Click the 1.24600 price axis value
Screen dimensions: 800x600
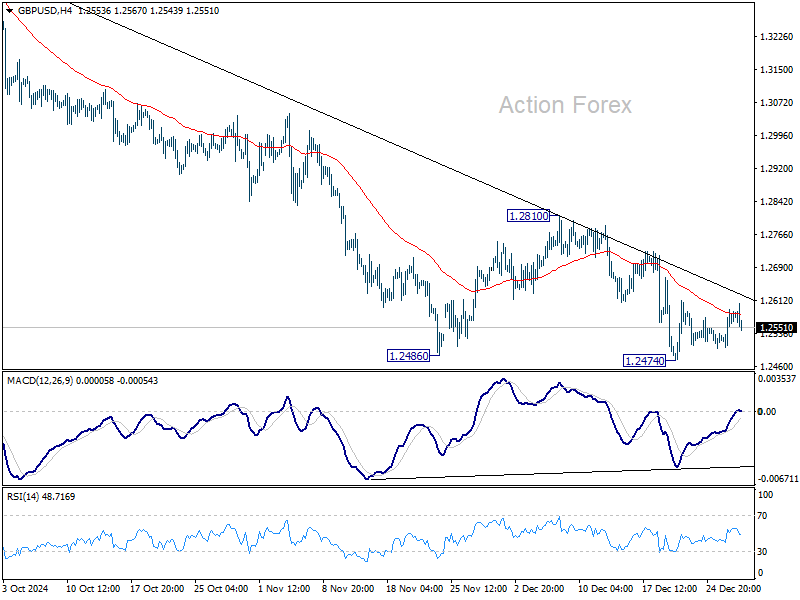777,366
